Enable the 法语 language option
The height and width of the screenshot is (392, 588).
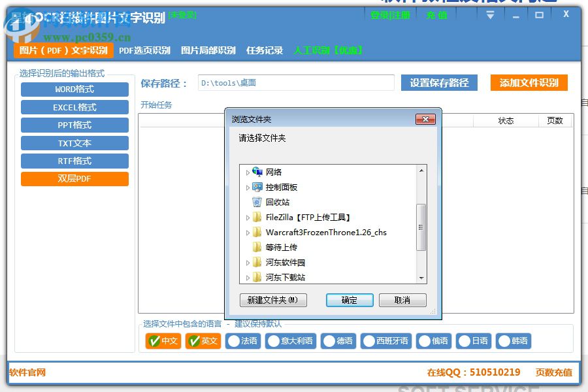click(243, 341)
